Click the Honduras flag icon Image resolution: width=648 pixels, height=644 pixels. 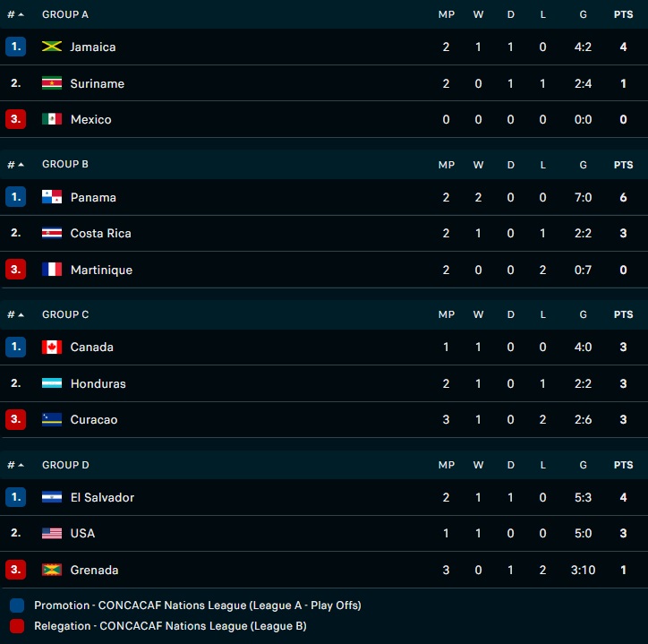coord(52,383)
